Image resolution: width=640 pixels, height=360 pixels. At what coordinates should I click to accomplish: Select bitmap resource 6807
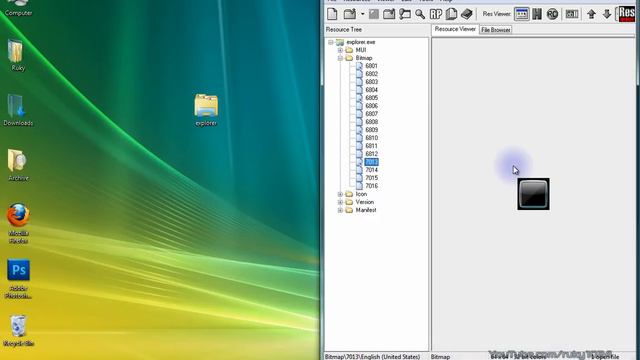[x=371, y=114]
